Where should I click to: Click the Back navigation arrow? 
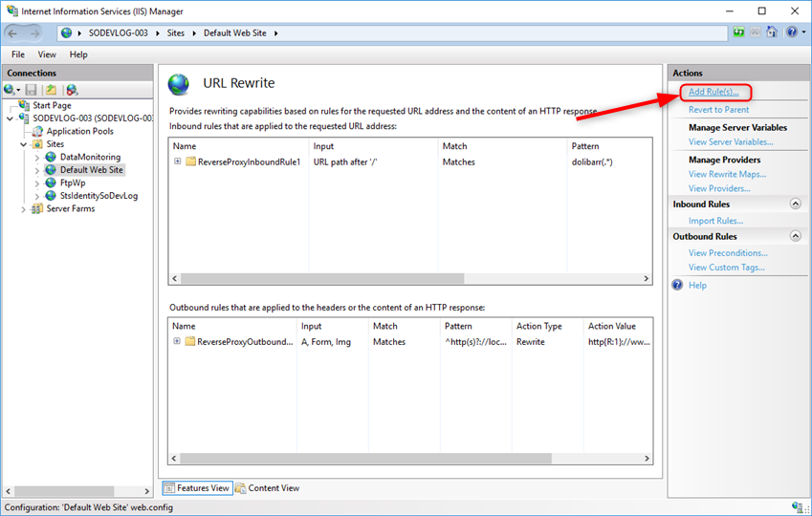click(x=12, y=33)
